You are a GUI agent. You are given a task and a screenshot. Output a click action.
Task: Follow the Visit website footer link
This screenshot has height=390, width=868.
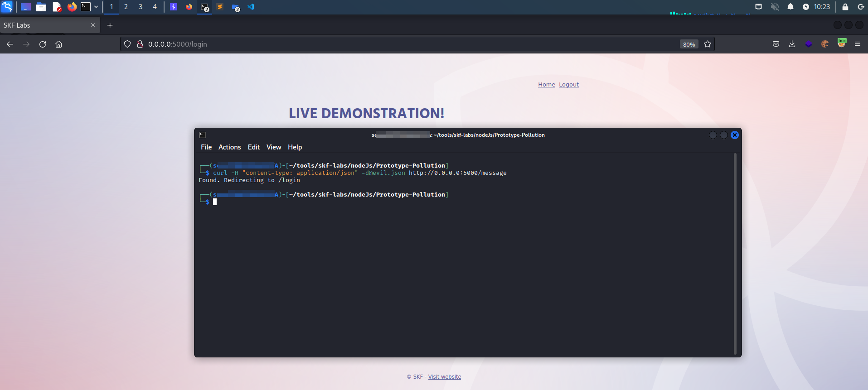tap(445, 377)
